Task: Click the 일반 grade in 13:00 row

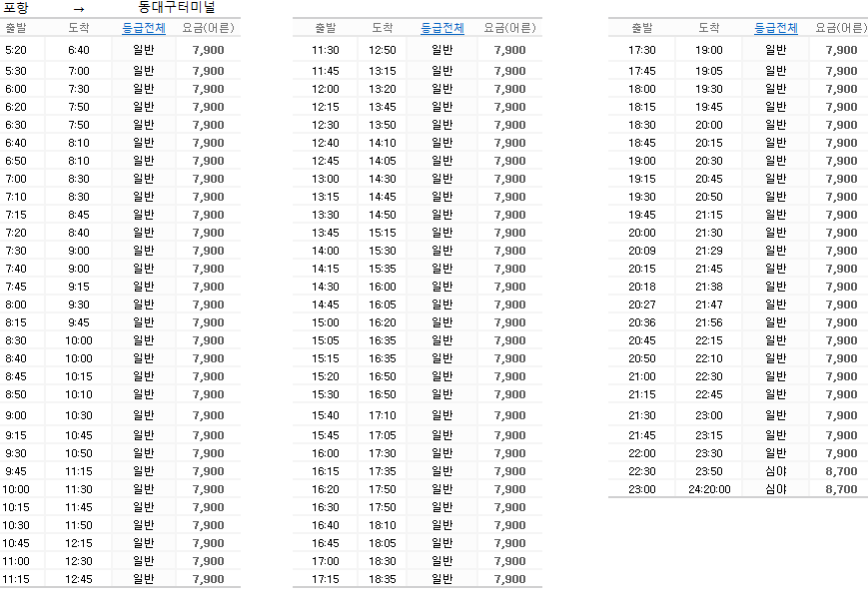Action: pos(442,179)
